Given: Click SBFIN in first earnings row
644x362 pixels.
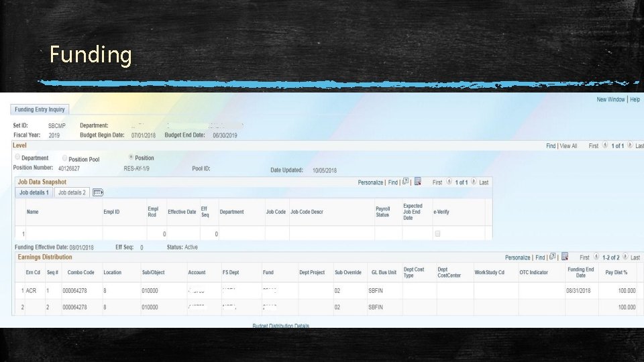Looking at the screenshot, I should tap(376, 291).
